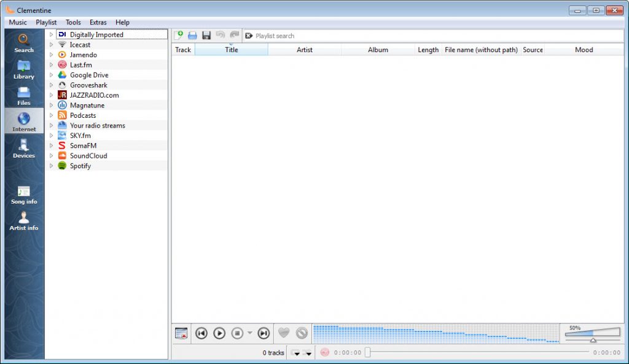Image resolution: width=629 pixels, height=364 pixels.
Task: Click the redo arrow in playlist toolbar
Action: 234,35
